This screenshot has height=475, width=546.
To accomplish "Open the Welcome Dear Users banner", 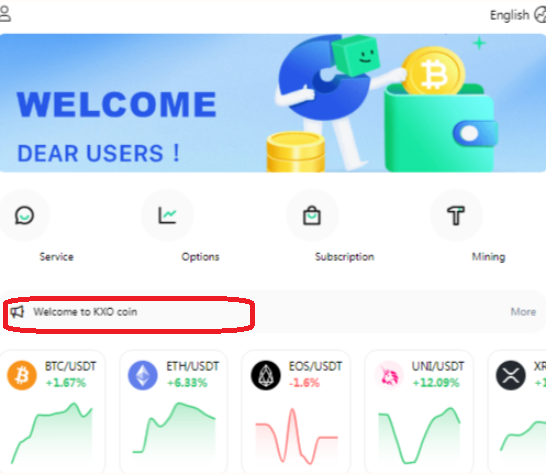I will pos(272,103).
